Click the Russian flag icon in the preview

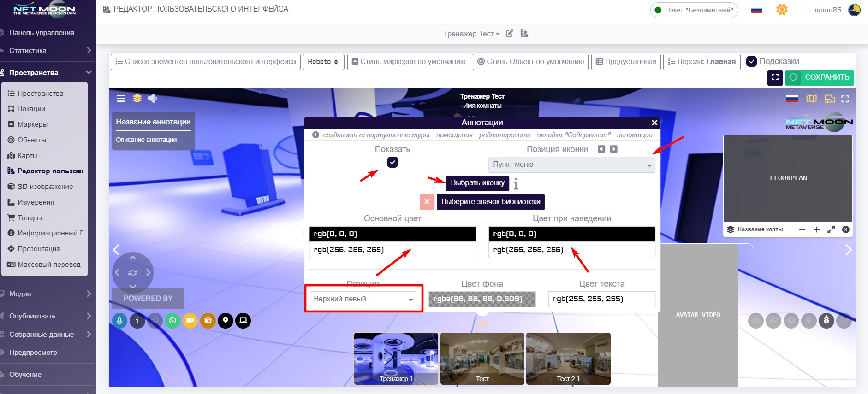(x=792, y=99)
